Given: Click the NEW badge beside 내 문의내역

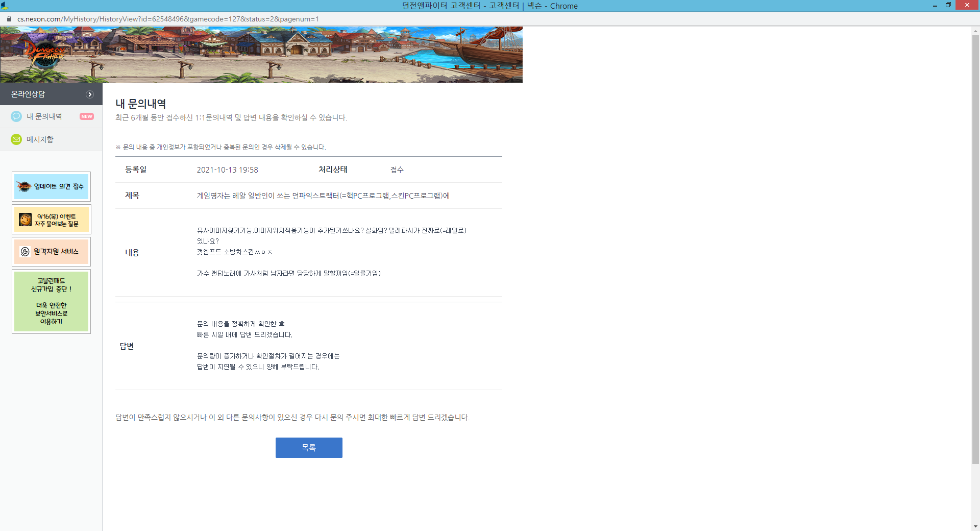Looking at the screenshot, I should (87, 116).
